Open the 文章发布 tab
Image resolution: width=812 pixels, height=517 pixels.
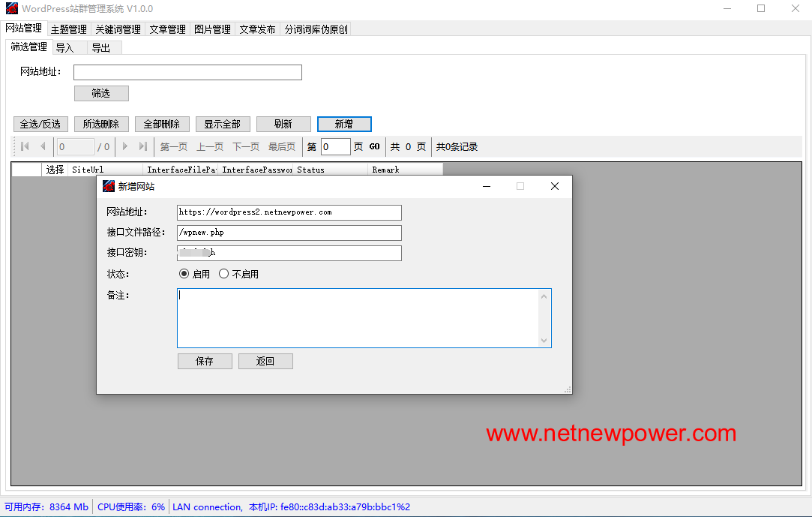(257, 29)
